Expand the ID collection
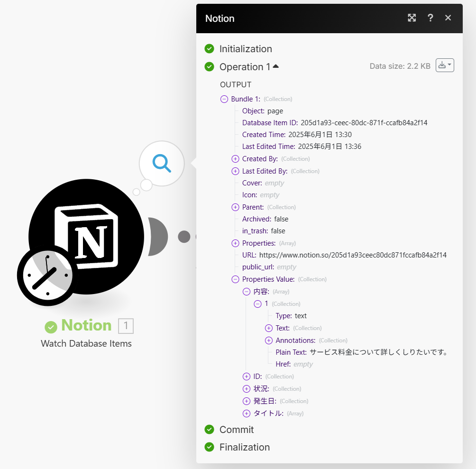Image resolution: width=476 pixels, height=469 pixels. tap(247, 377)
